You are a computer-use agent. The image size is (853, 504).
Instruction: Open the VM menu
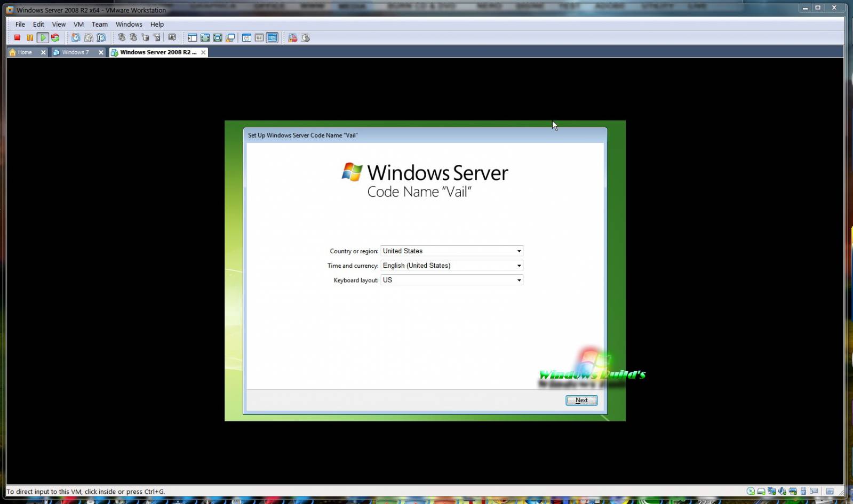coord(78,25)
